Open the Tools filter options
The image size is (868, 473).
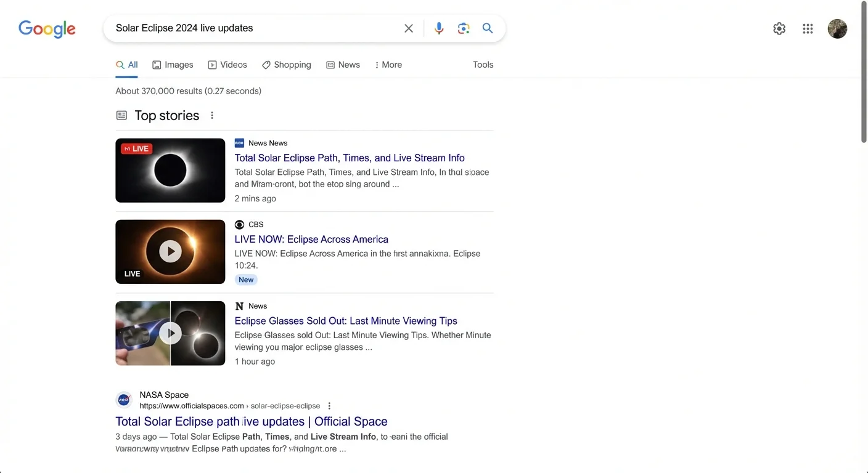click(x=483, y=65)
